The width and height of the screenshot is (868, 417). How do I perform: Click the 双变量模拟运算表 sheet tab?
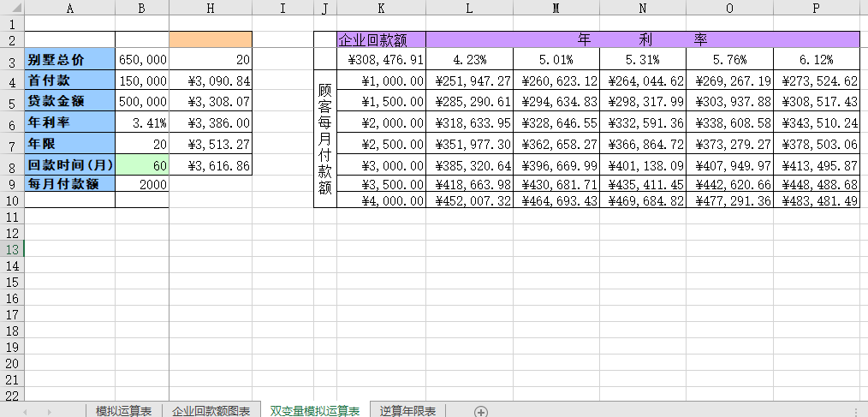click(314, 412)
